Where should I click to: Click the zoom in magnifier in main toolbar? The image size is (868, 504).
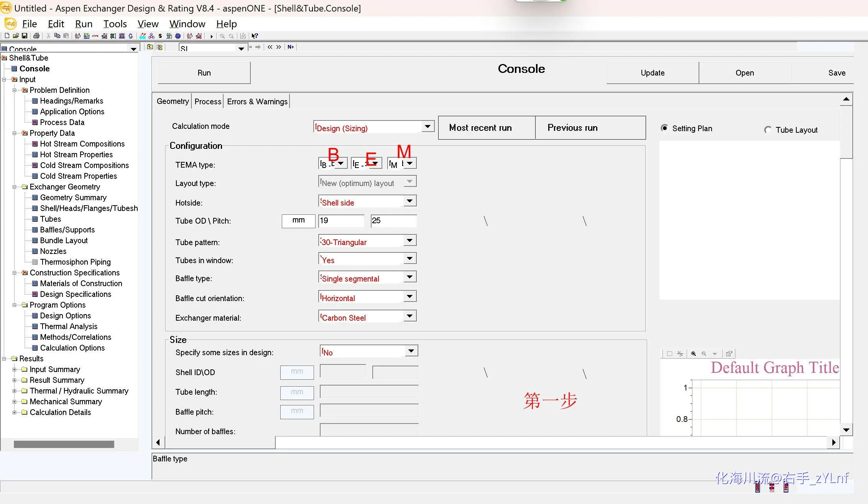click(x=222, y=36)
